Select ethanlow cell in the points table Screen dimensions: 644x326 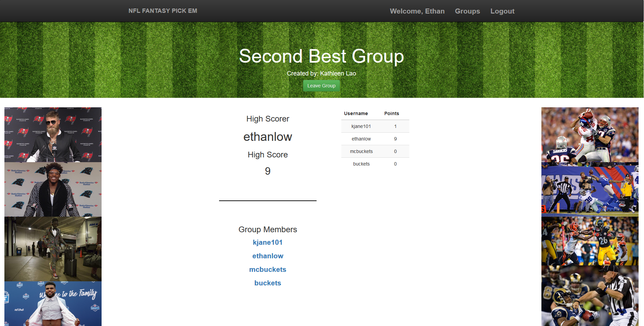(361, 139)
